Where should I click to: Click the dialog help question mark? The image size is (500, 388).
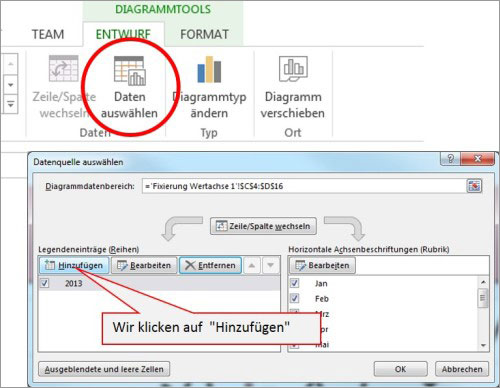[450, 159]
